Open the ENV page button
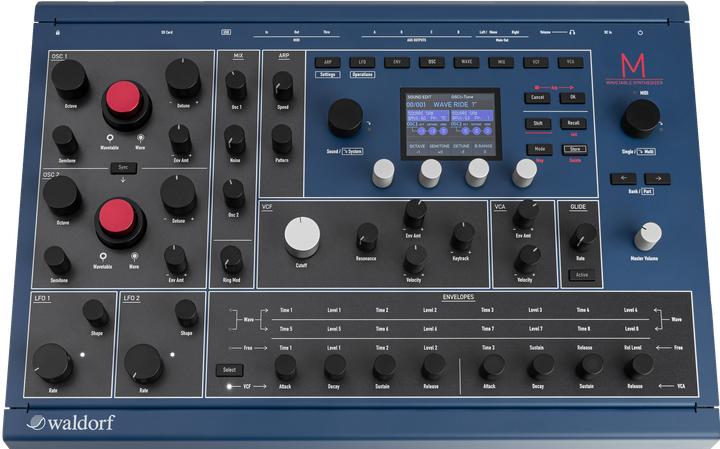The height and width of the screenshot is (449, 720). pos(397,62)
